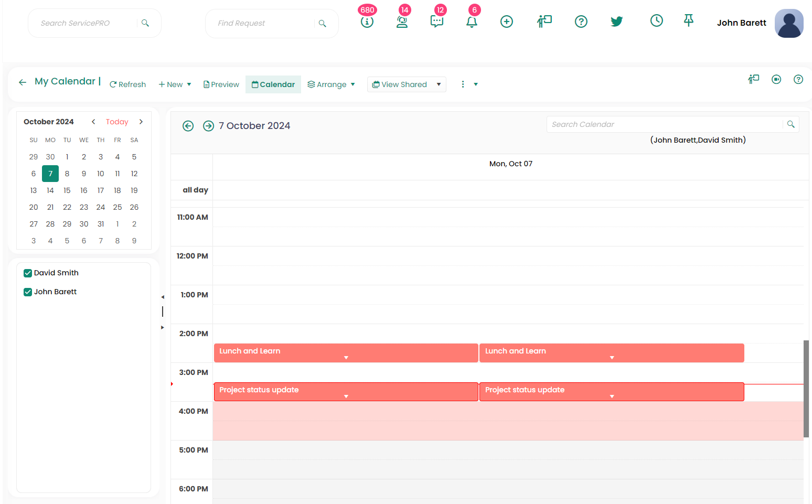Image resolution: width=812 pixels, height=504 pixels.
Task: Click the pin icon in header
Action: point(688,20)
